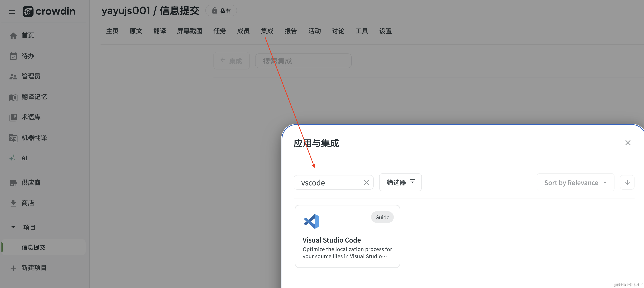Switch to the 屏幕截图 tab
The width and height of the screenshot is (644, 288).
click(x=189, y=31)
